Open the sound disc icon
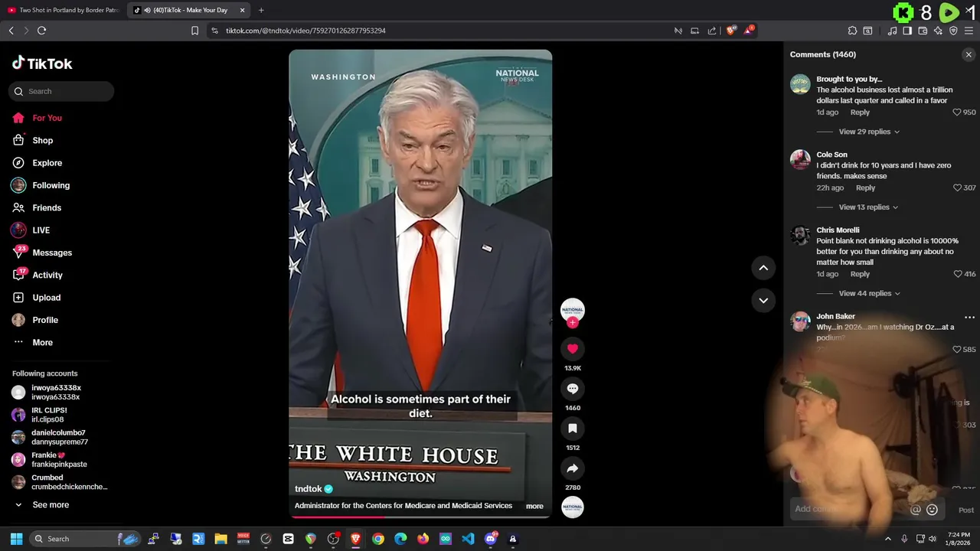980x551 pixels. [573, 507]
